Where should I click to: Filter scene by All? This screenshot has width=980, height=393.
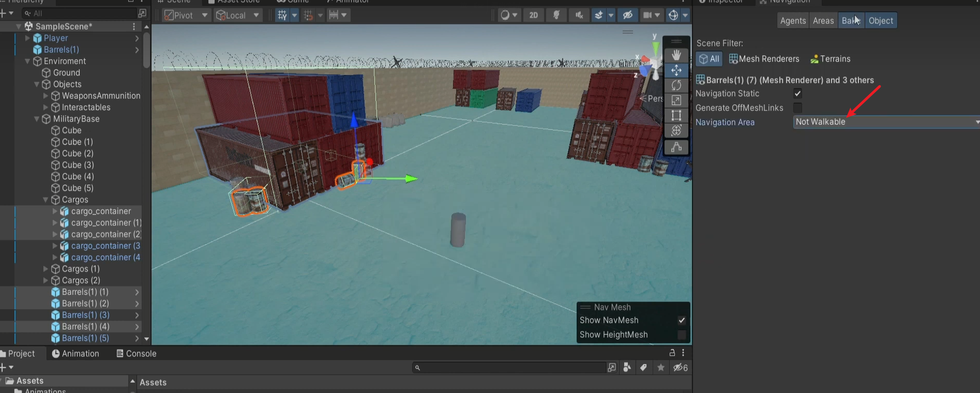pos(709,59)
